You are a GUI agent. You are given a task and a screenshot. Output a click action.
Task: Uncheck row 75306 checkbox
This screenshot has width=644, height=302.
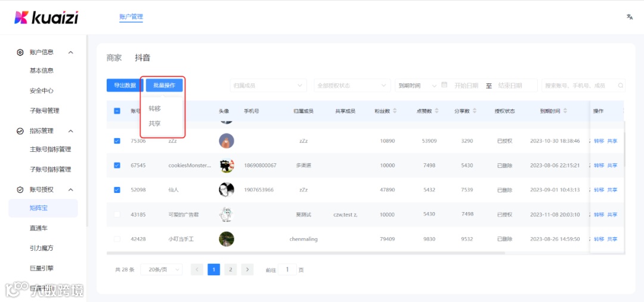tap(117, 141)
